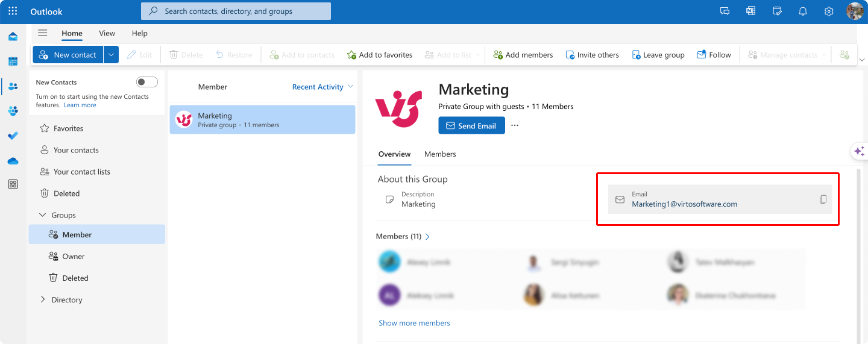
Task: Click Add members in the ribbon
Action: pyautogui.click(x=523, y=55)
